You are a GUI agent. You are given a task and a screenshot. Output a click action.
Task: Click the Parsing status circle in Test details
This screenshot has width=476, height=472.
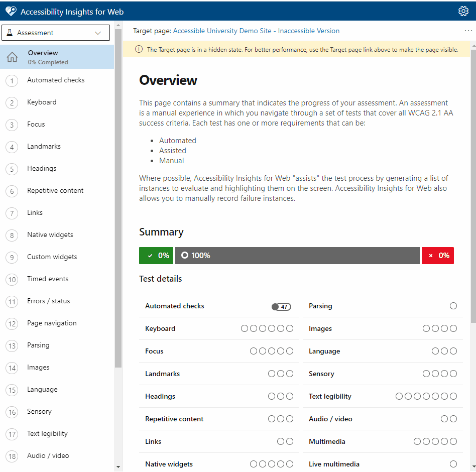point(453,306)
